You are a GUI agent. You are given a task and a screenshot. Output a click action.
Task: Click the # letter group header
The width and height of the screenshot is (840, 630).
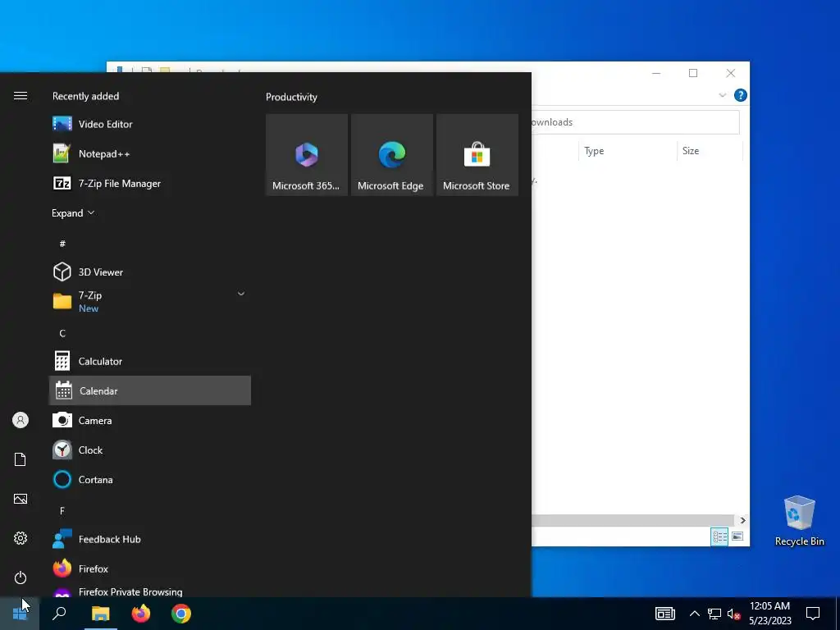pyautogui.click(x=62, y=244)
